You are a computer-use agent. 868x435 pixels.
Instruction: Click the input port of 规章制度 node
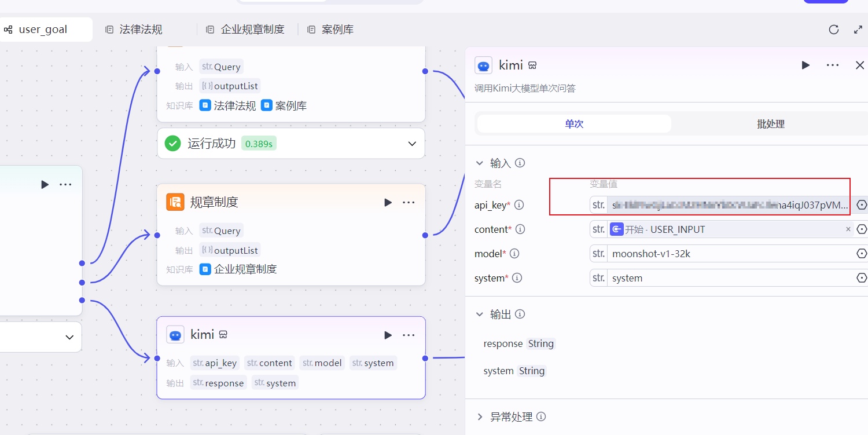(x=156, y=235)
